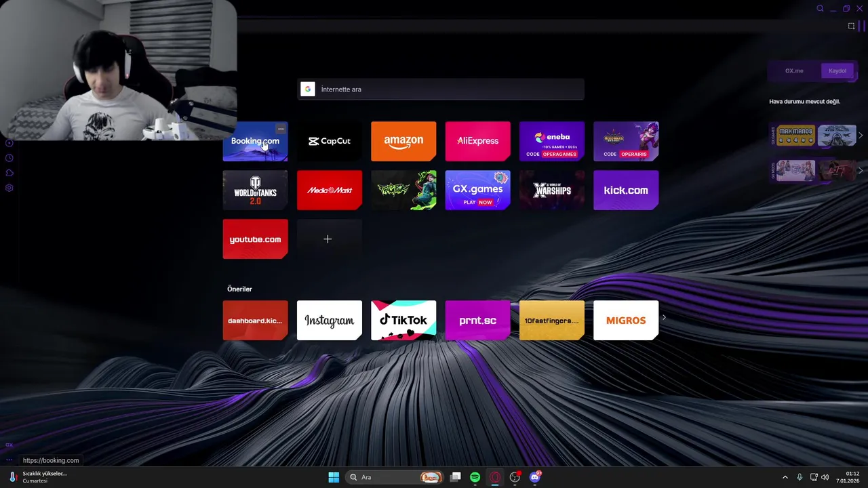
Task: Click the 'Öneriler' section heading
Action: 239,289
